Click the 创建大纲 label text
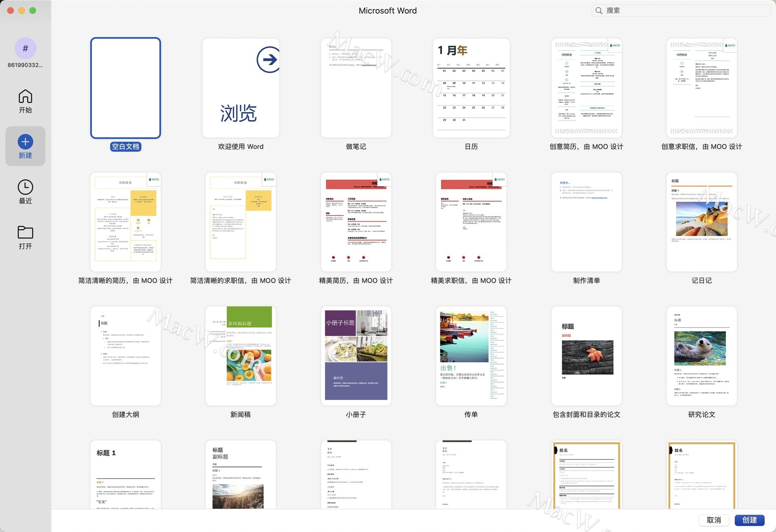 coord(126,414)
